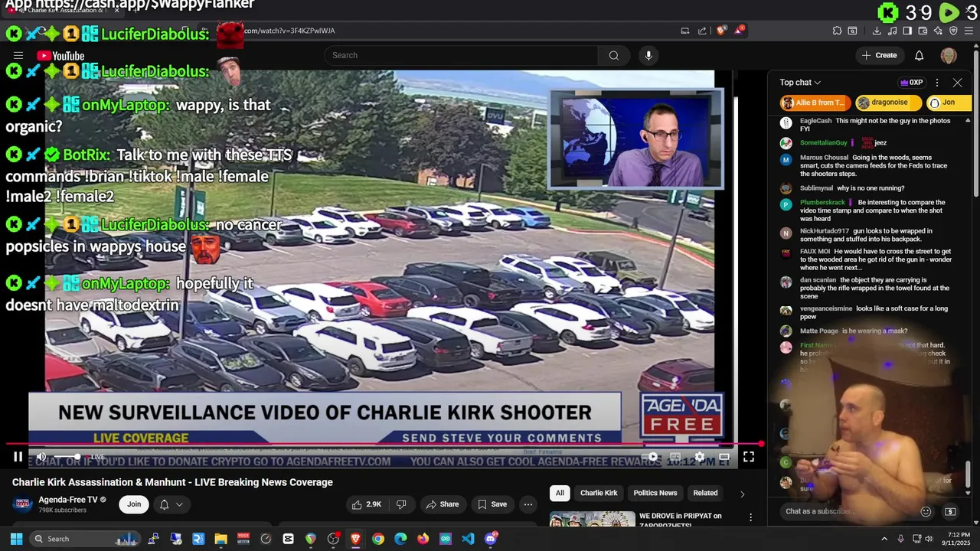The image size is (980, 551).
Task: Open the YouTube account avatar menu
Action: tap(949, 55)
